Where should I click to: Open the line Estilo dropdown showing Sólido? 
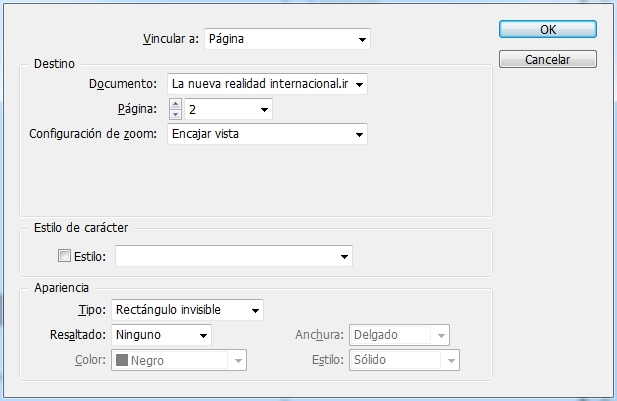point(404,360)
